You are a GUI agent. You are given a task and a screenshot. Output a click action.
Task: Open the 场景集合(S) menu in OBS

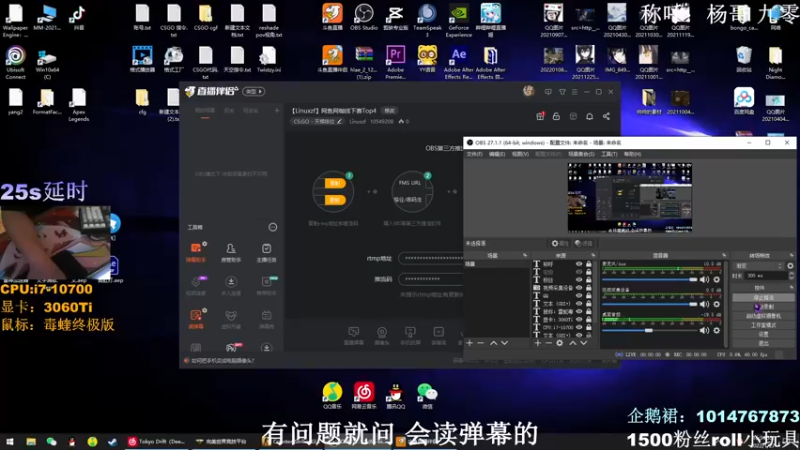[581, 154]
